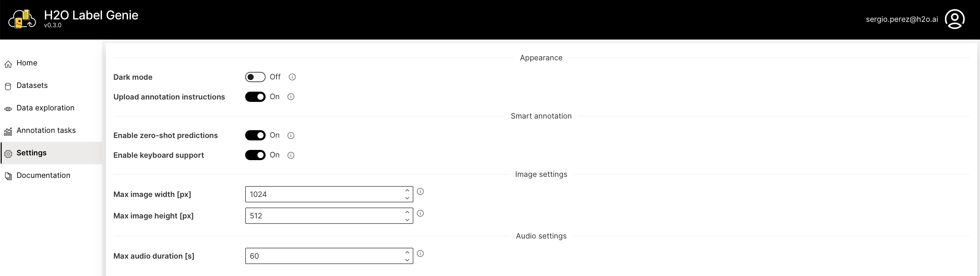The image size is (980, 276).
Task: Go to Annotation tasks page
Action: pos(46,130)
